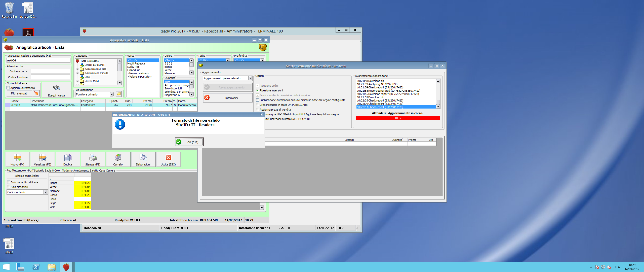Enable the Aggiorn. automatico checkbox
The height and width of the screenshot is (272, 644).
click(8, 88)
